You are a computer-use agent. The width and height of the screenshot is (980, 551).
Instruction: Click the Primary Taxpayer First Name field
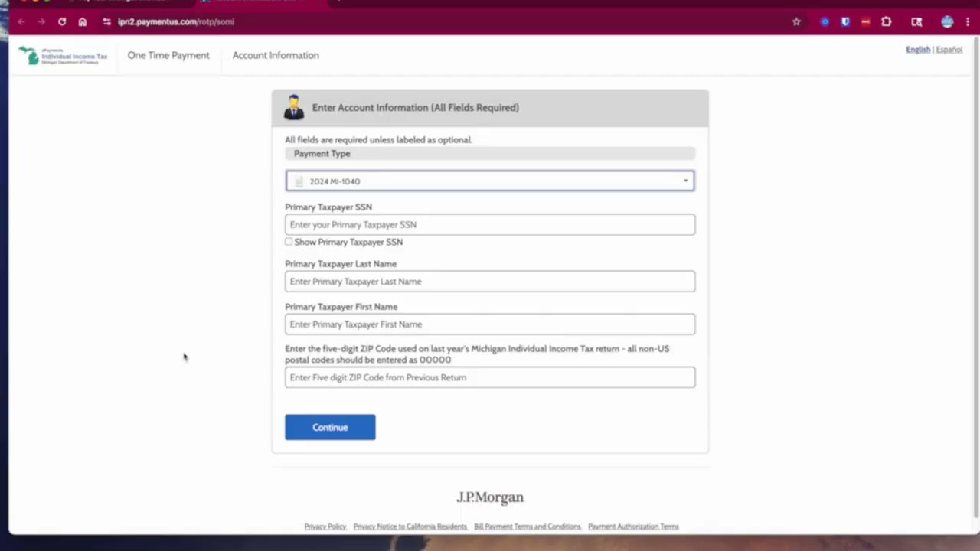490,324
